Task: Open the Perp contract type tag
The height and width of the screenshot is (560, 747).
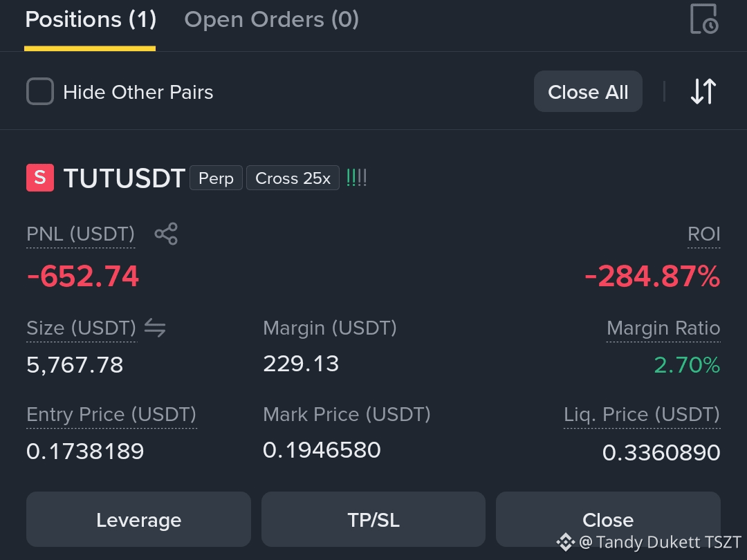Action: (216, 178)
